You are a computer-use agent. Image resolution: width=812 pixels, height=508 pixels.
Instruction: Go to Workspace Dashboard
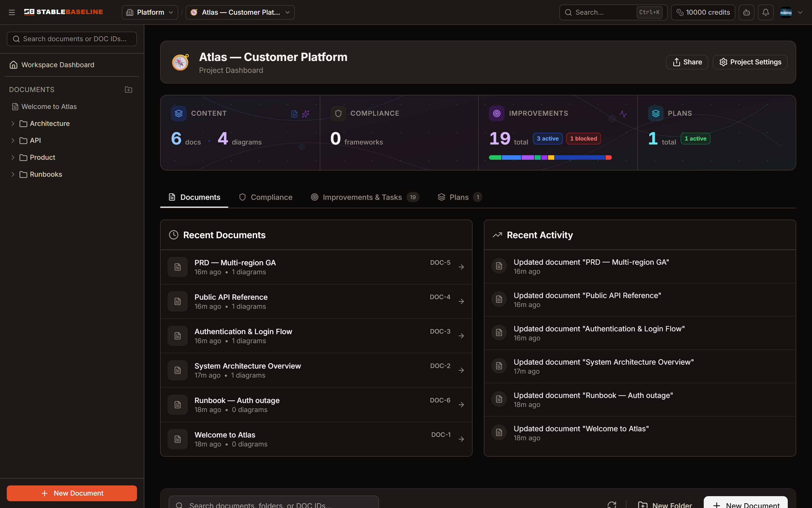coord(72,65)
